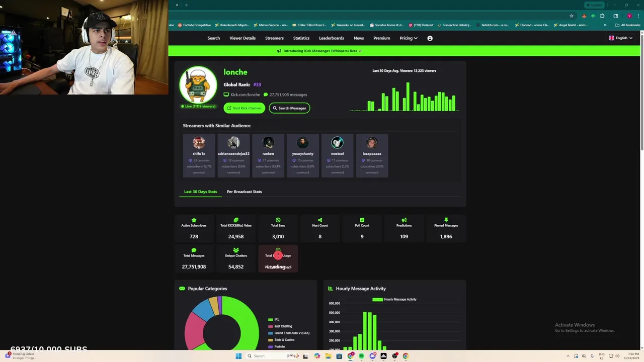644x362 pixels.
Task: Click the Host Count share icon
Action: (320, 220)
